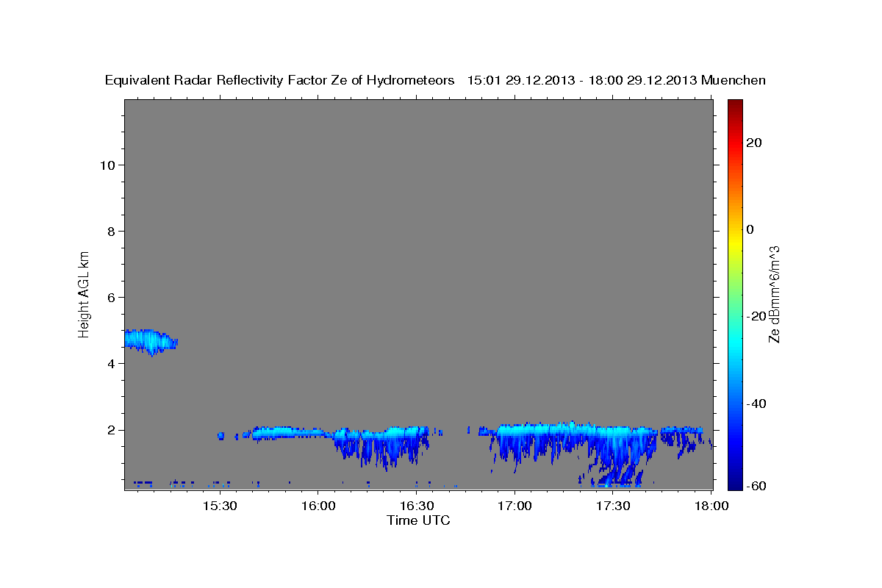This screenshot has height=588, width=882.
Task: Click the height tick label 4
Action: [x=110, y=363]
